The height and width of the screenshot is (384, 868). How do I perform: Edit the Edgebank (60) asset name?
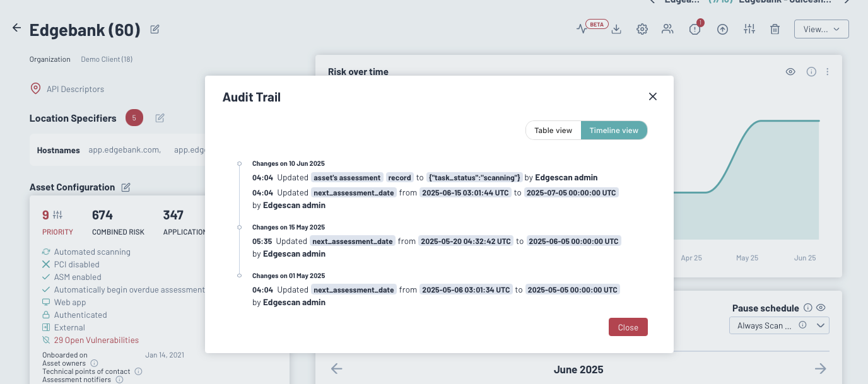pyautogui.click(x=155, y=29)
